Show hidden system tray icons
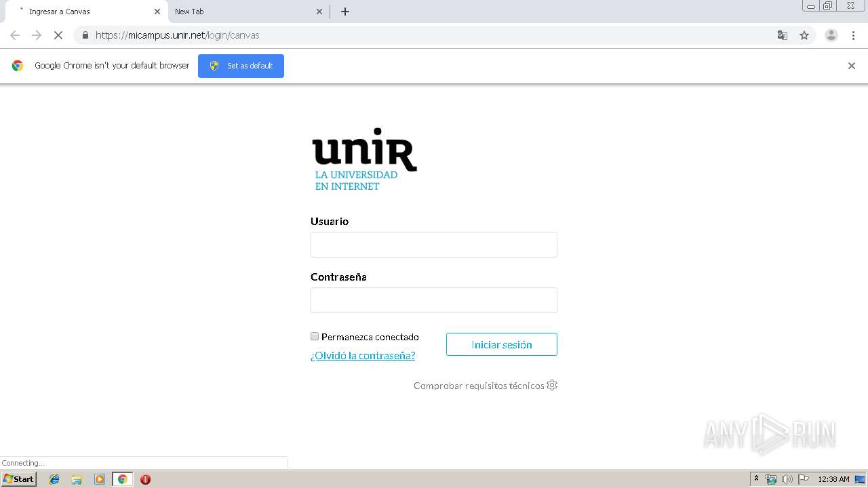The image size is (868, 488). [757, 479]
